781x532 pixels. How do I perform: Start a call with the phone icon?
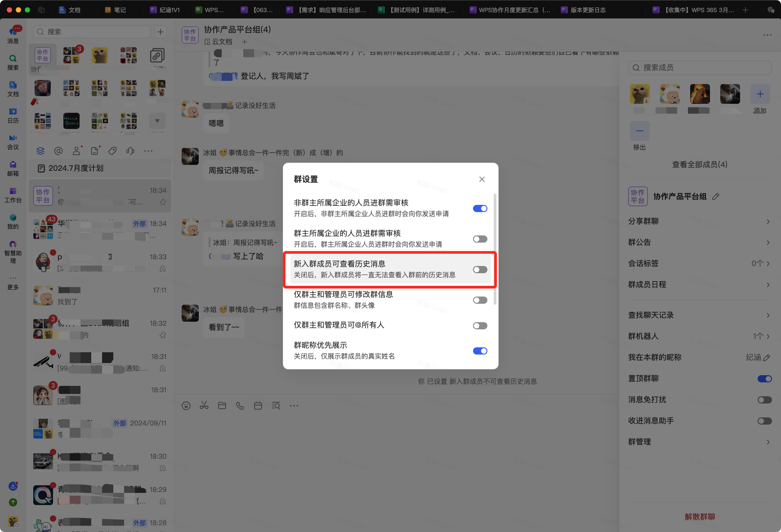240,406
